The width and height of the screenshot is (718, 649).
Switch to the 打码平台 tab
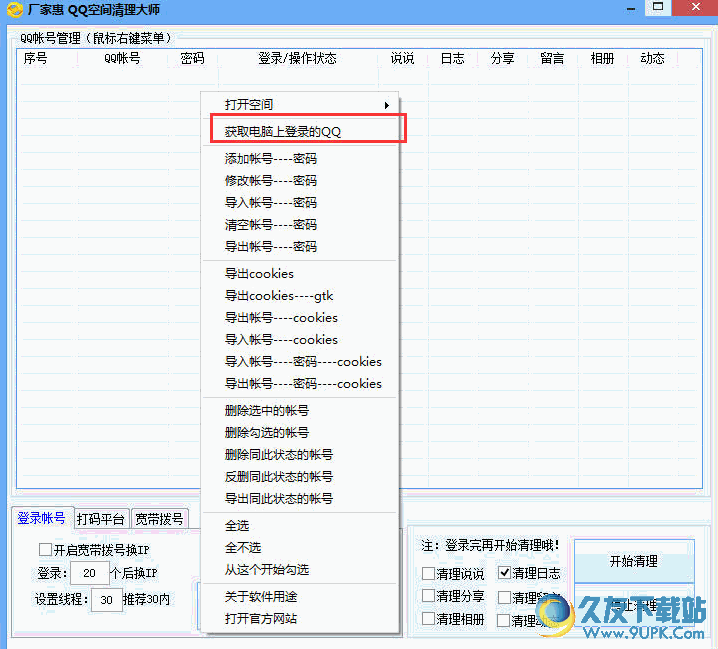coord(101,519)
